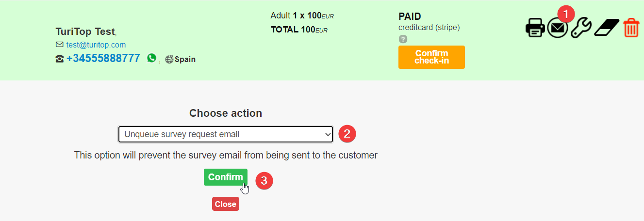Click the globe icon next to Spain
Viewport: 644px width, 221px height.
(x=169, y=60)
